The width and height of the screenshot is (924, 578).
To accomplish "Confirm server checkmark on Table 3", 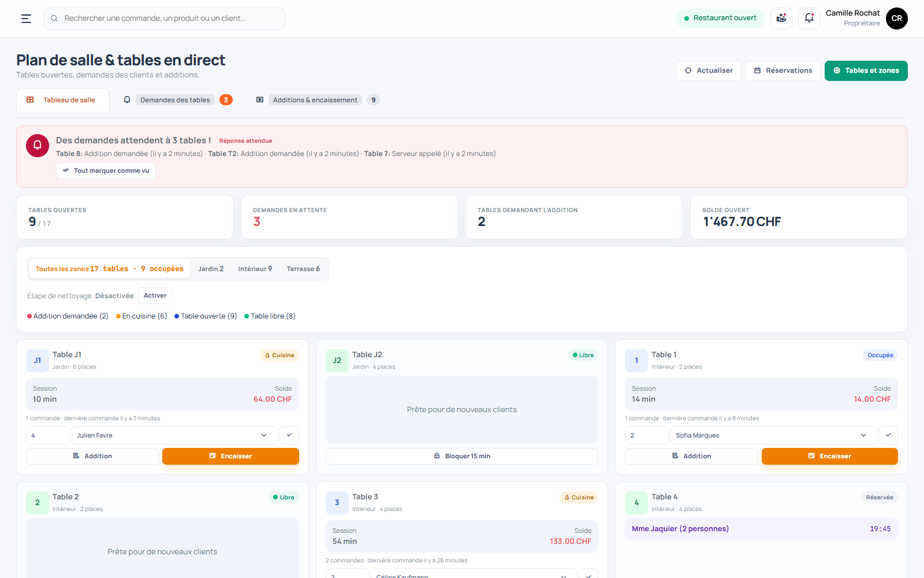I will 588,574.
